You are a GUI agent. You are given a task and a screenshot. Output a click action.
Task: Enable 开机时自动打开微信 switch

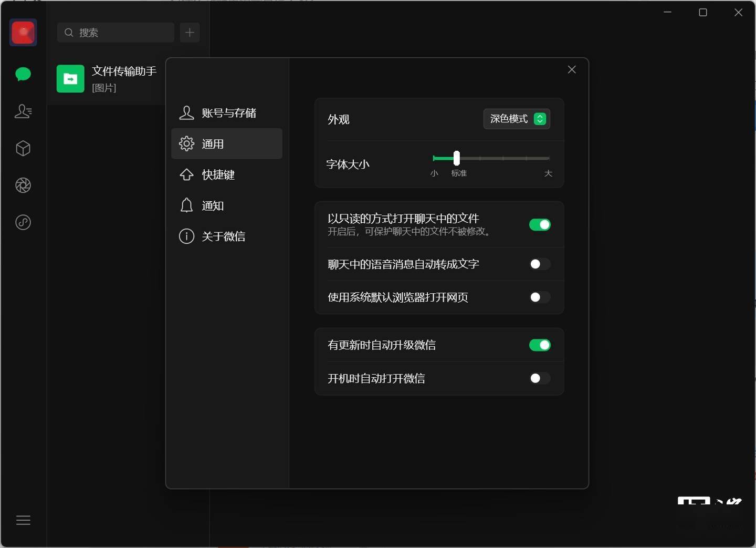point(540,378)
